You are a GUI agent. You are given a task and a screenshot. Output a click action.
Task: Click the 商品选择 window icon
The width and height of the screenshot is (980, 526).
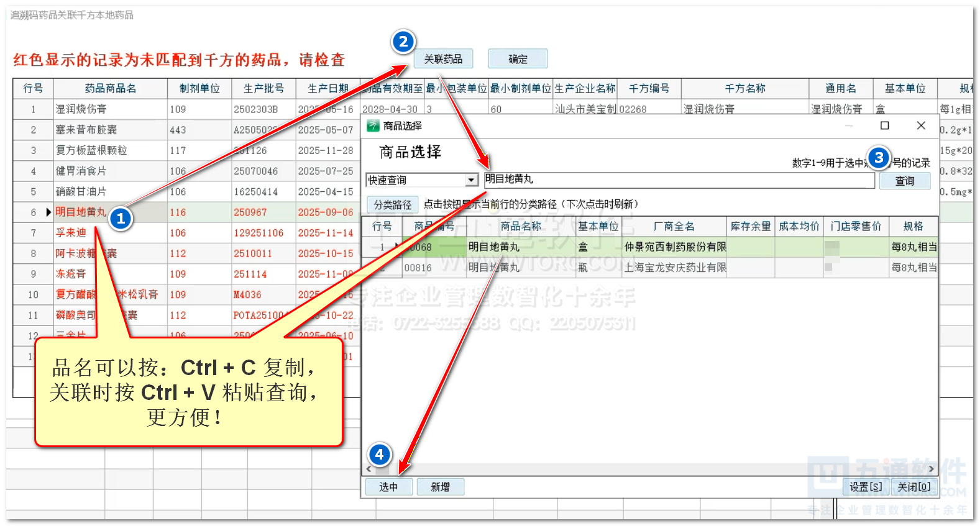373,126
